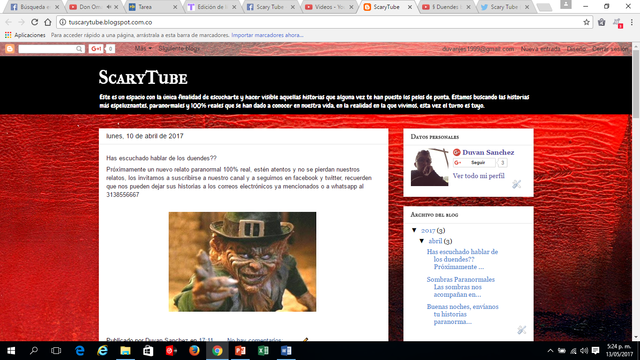Open File Explorer from the taskbar
This screenshot has height=360, width=640.
click(125, 351)
